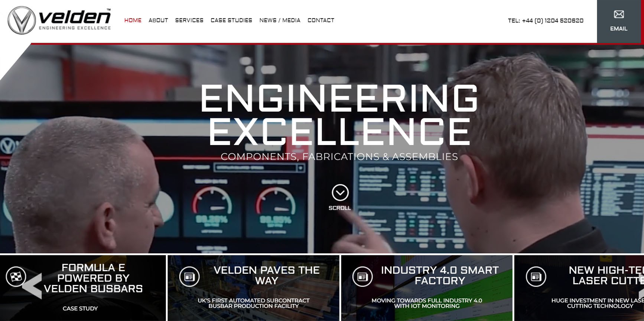Click the checkered flag icon on Formula E card
Image resolution: width=644 pixels, height=321 pixels.
click(16, 276)
